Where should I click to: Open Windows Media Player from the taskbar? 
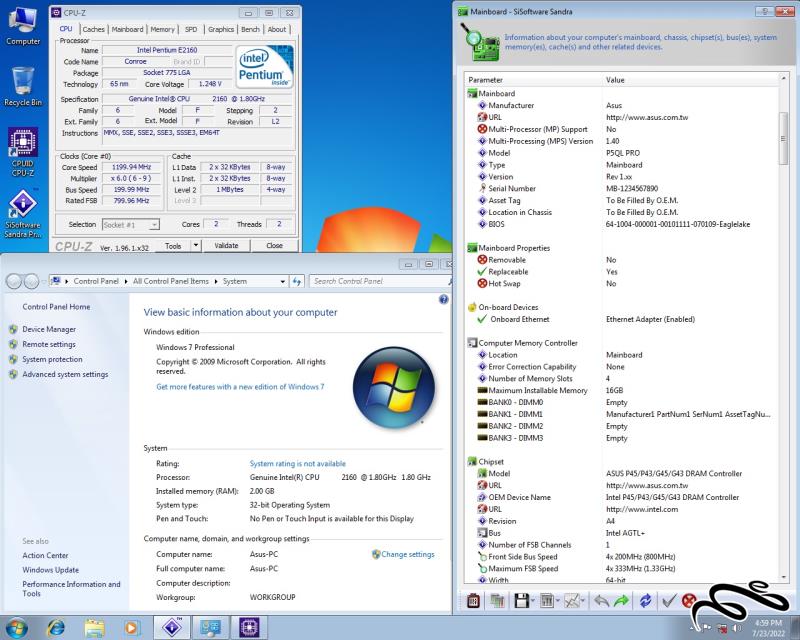click(x=131, y=627)
